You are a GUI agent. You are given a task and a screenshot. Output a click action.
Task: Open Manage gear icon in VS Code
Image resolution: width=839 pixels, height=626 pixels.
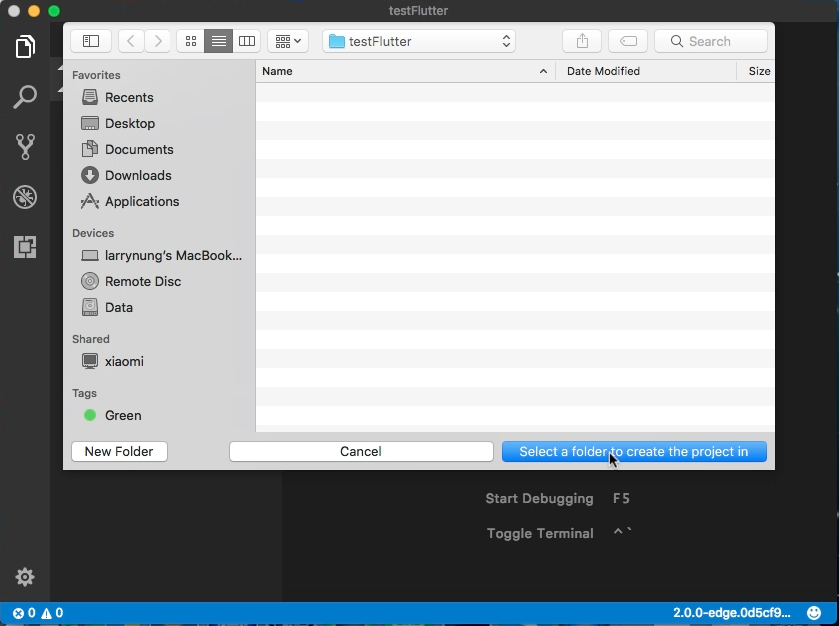(x=25, y=577)
